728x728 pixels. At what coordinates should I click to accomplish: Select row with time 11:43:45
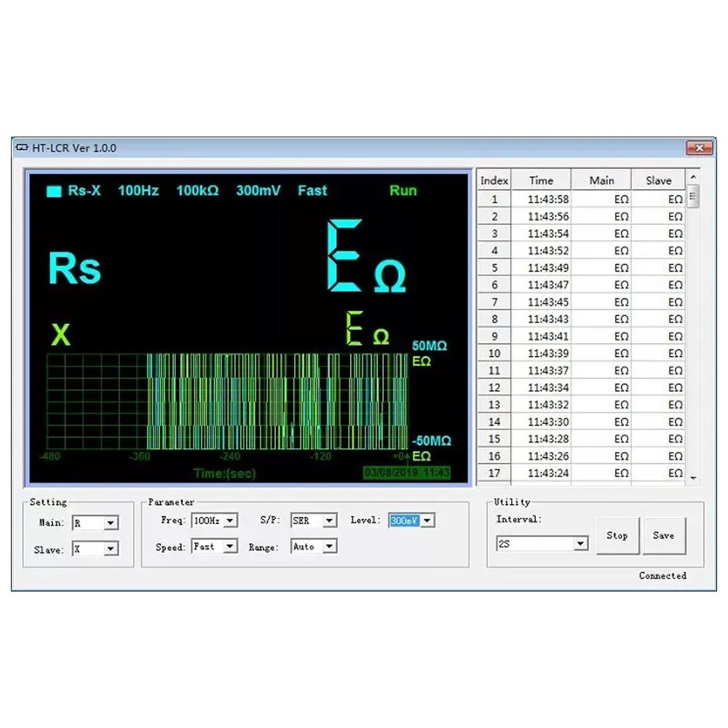pyautogui.click(x=581, y=302)
